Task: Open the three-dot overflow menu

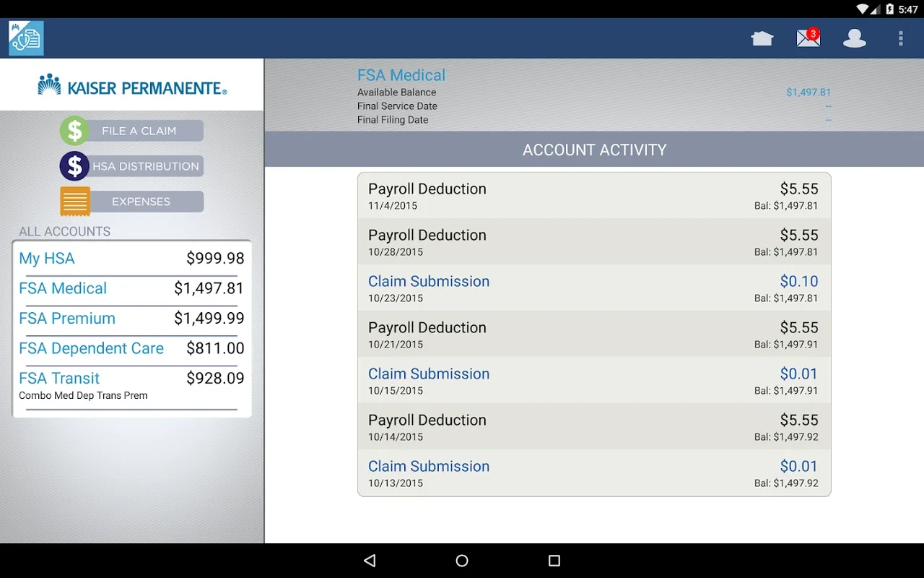Action: pos(901,38)
